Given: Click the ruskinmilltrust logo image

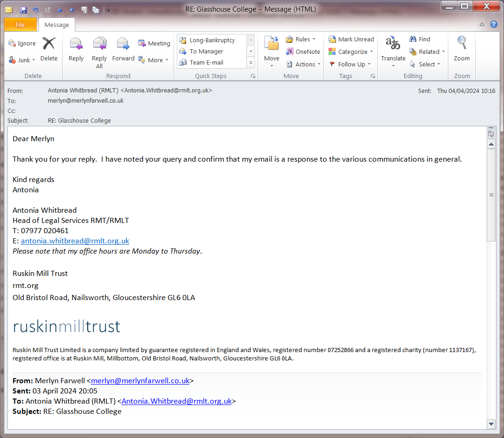Looking at the screenshot, I should 66,327.
